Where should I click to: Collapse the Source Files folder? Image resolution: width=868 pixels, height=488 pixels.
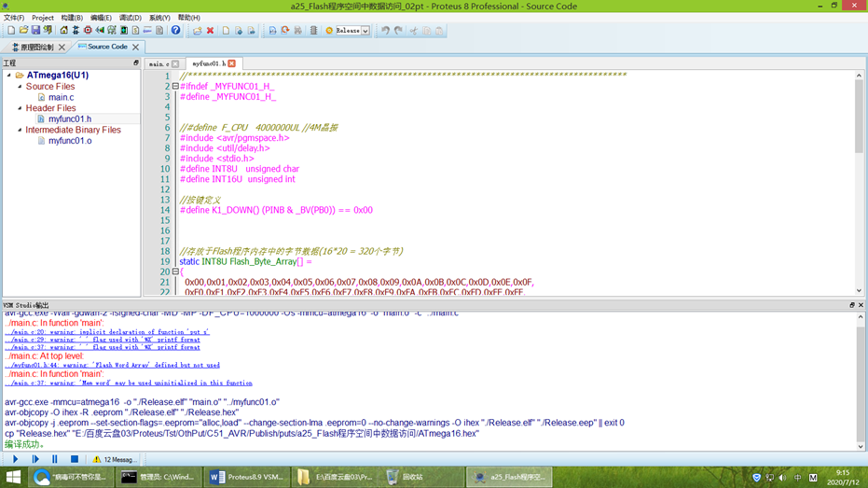click(x=20, y=87)
